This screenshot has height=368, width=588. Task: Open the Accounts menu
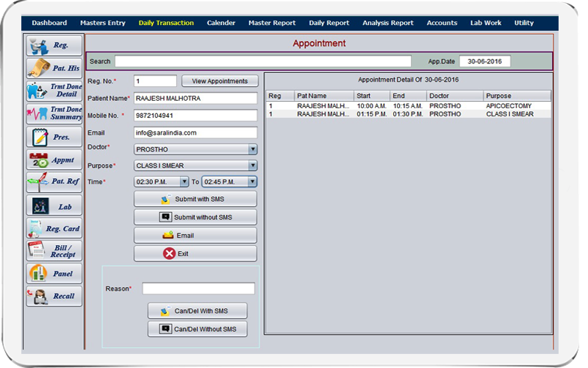click(442, 23)
